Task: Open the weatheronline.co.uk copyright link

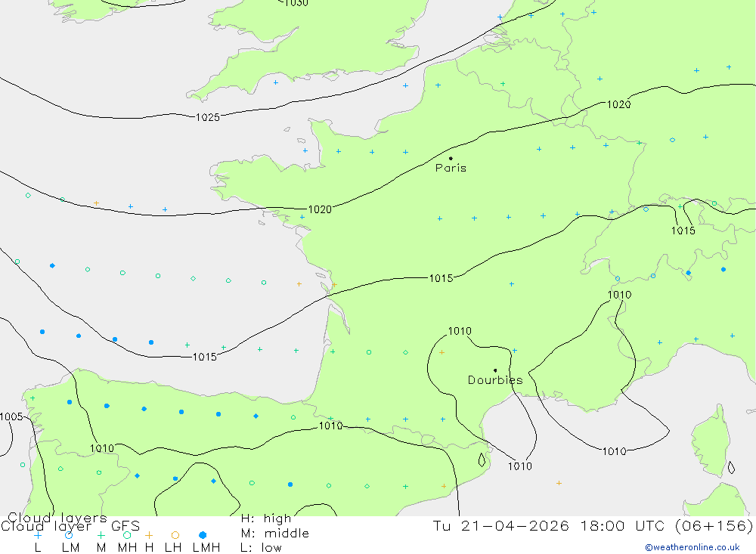Action: 692,547
